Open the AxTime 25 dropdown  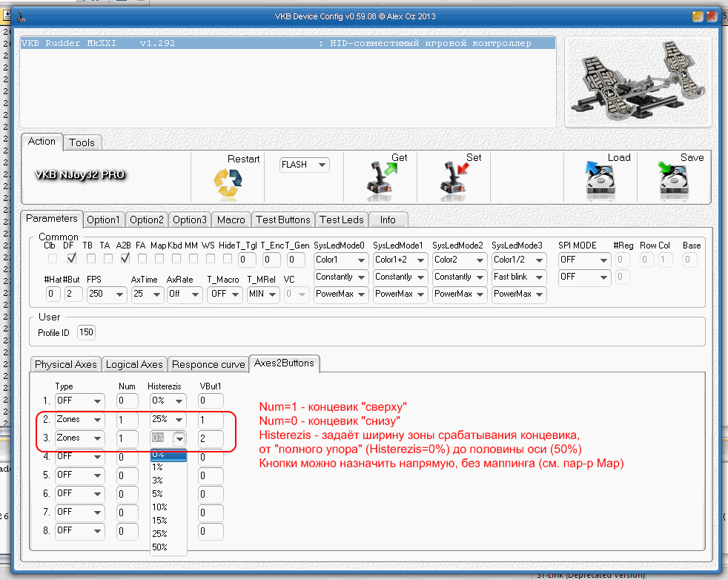click(x=148, y=294)
